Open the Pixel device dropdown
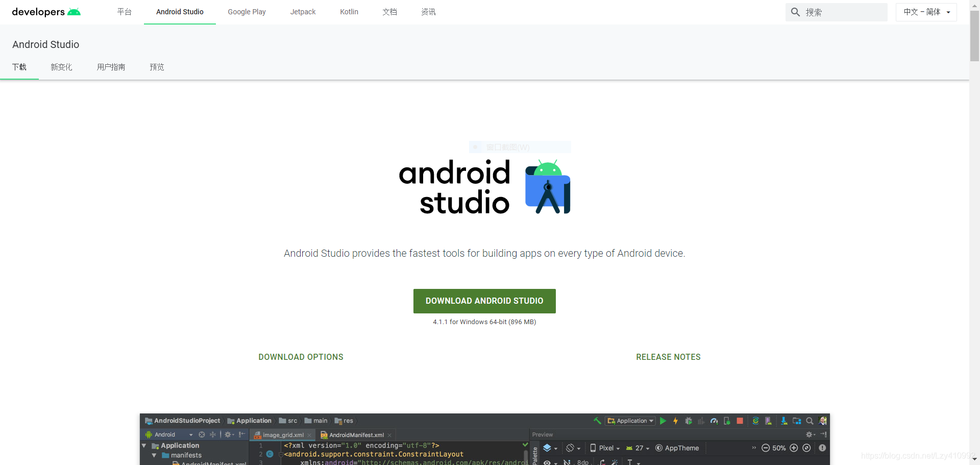 tap(605, 448)
